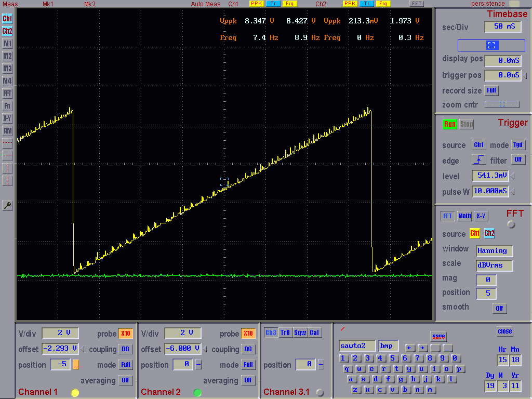Switch to the Math tab
This screenshot has height=399, width=532.
pos(464,216)
